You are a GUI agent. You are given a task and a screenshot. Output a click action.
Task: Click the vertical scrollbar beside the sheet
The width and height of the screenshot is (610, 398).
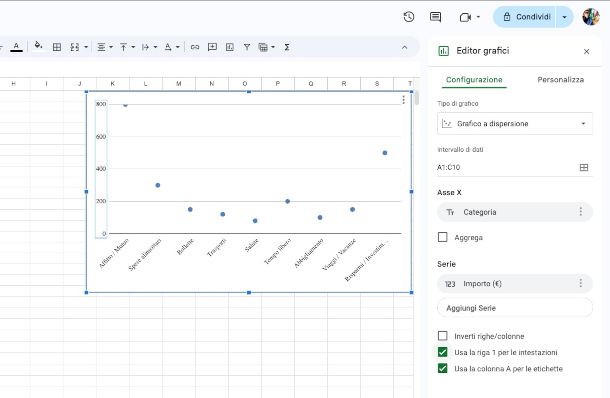pyautogui.click(x=417, y=98)
